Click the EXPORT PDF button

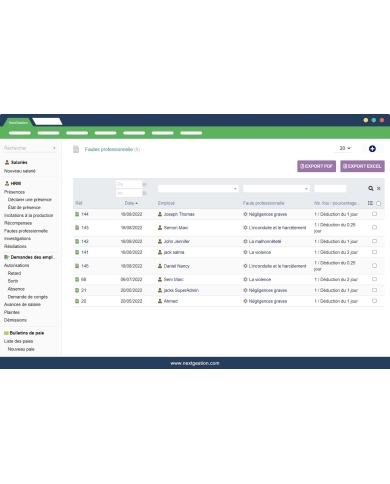click(x=316, y=166)
